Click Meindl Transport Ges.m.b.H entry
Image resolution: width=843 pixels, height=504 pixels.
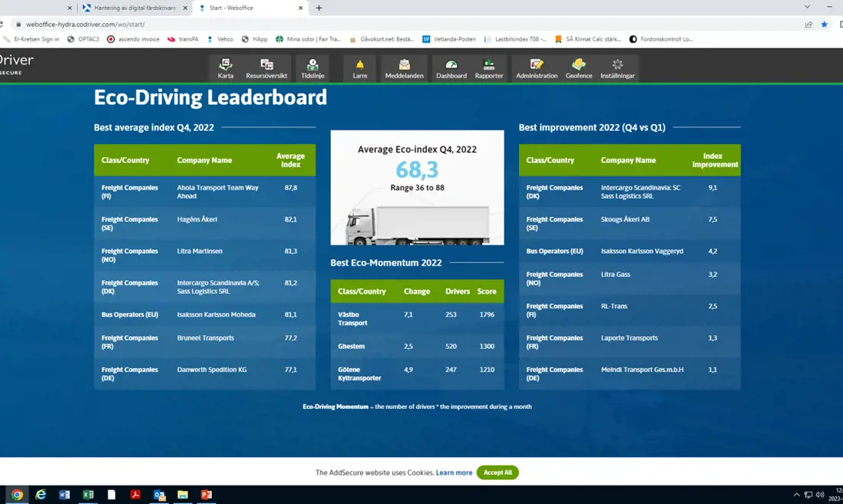click(x=642, y=370)
